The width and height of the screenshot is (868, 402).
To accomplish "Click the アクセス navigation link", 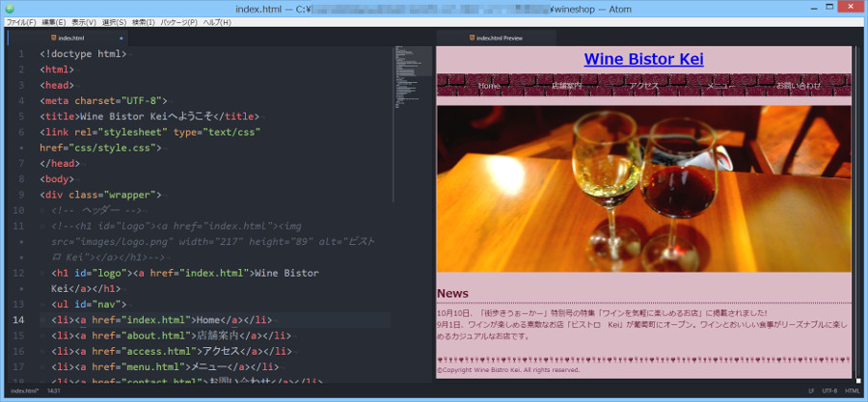I will [643, 86].
